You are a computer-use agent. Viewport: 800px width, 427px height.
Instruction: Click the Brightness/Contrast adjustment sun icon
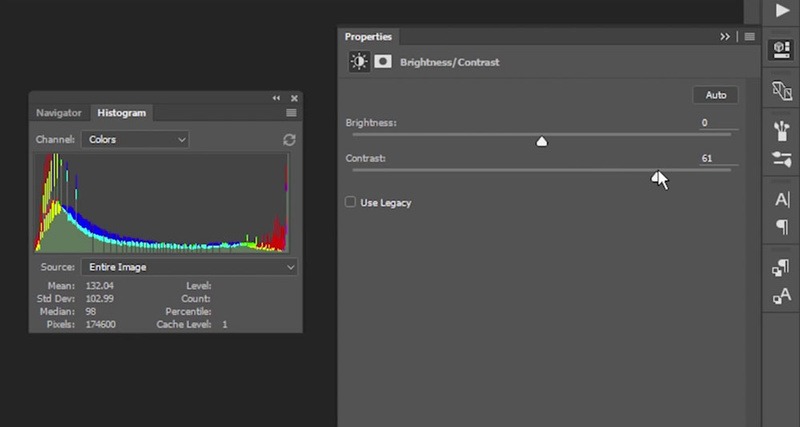[358, 62]
